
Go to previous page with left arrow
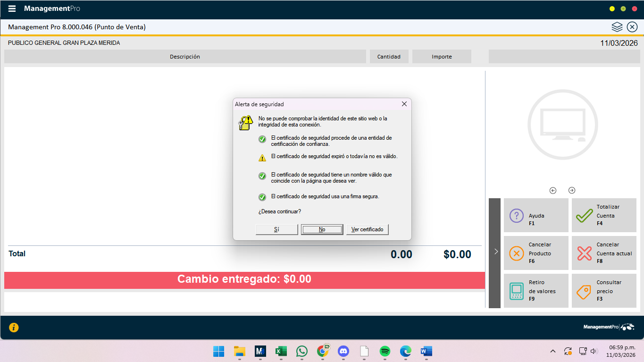pos(553,191)
